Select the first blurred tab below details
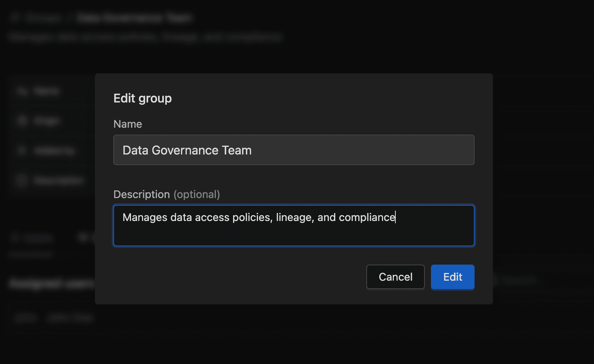Image resolution: width=594 pixels, height=364 pixels. (x=33, y=238)
